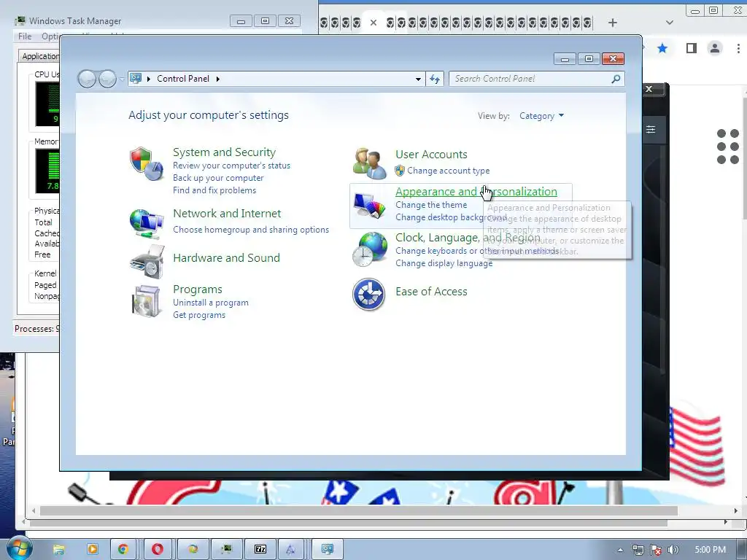Open the Programs disc box icon

[146, 301]
